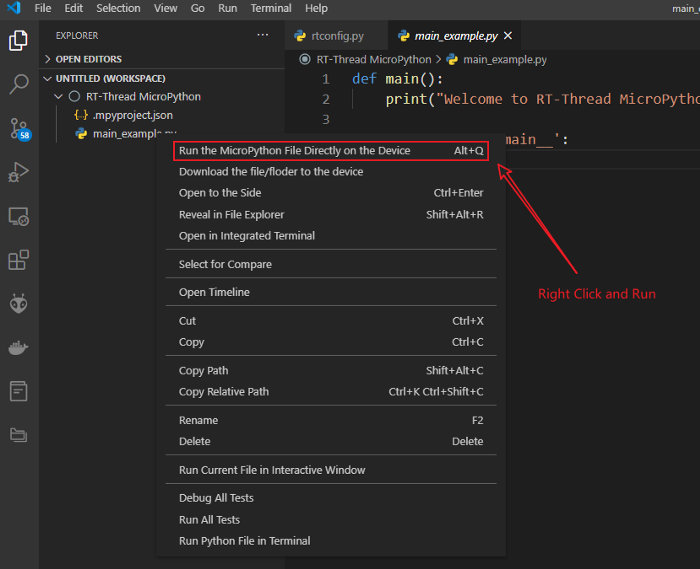
Task: Switch to the rtconfig.py tab
Action: click(x=336, y=36)
